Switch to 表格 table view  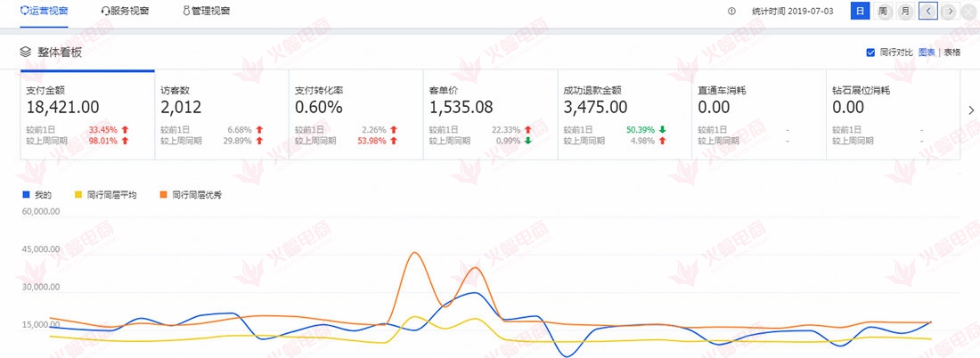pyautogui.click(x=952, y=53)
